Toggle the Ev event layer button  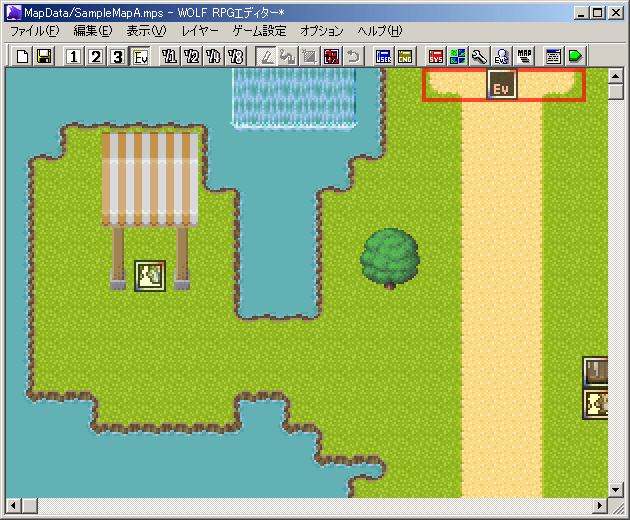(x=140, y=56)
